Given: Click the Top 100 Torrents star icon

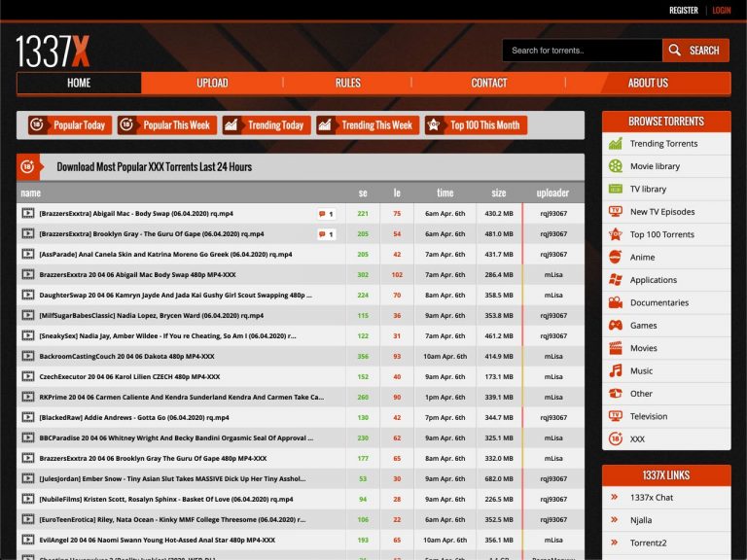Looking at the screenshot, I should pyautogui.click(x=615, y=234).
